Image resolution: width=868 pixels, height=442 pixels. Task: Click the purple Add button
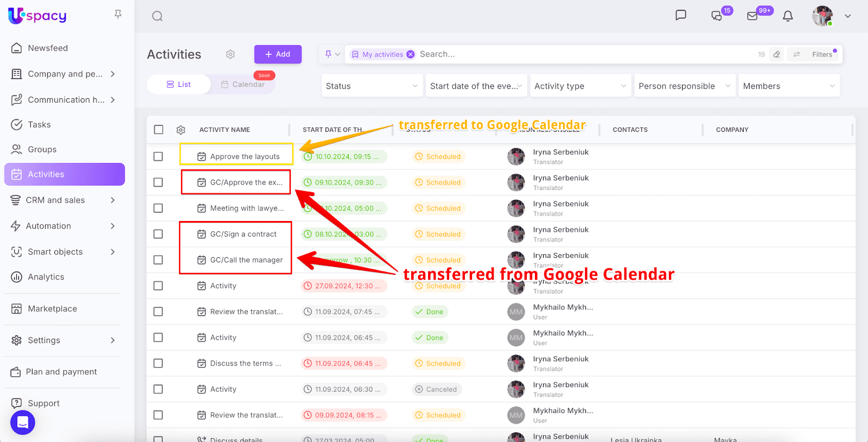point(278,54)
